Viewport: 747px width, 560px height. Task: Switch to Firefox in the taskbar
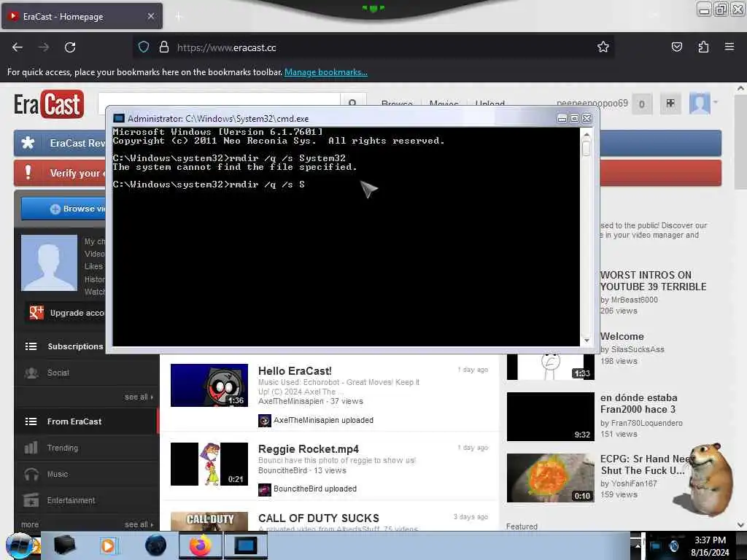click(x=201, y=545)
